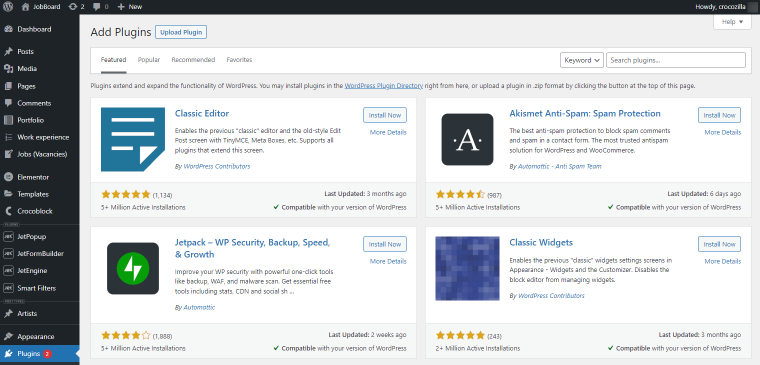Select the Dashboard gauge icon in sidebar
The width and height of the screenshot is (760, 365).
pos(8,29)
